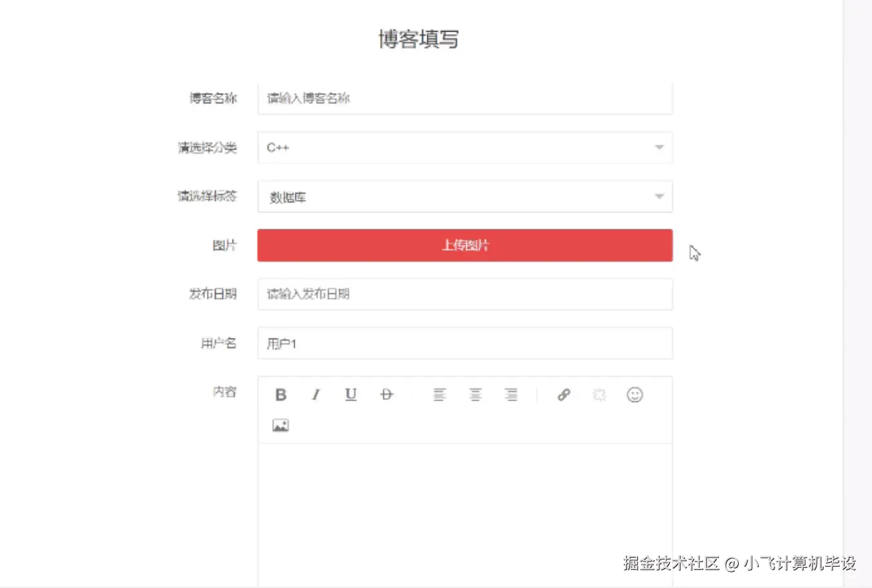Insert an image via editor picture icon

tap(281, 425)
